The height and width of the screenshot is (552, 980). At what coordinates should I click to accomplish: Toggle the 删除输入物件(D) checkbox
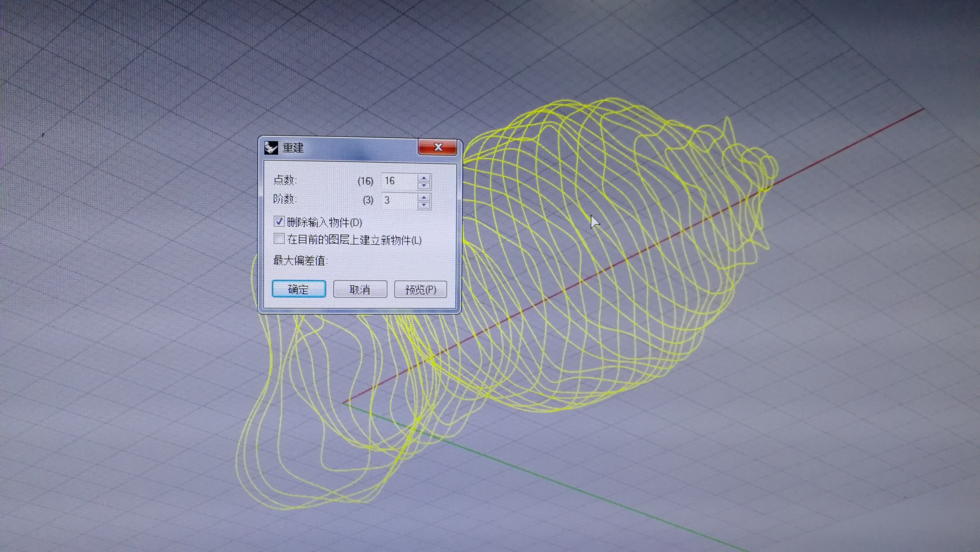tap(279, 221)
